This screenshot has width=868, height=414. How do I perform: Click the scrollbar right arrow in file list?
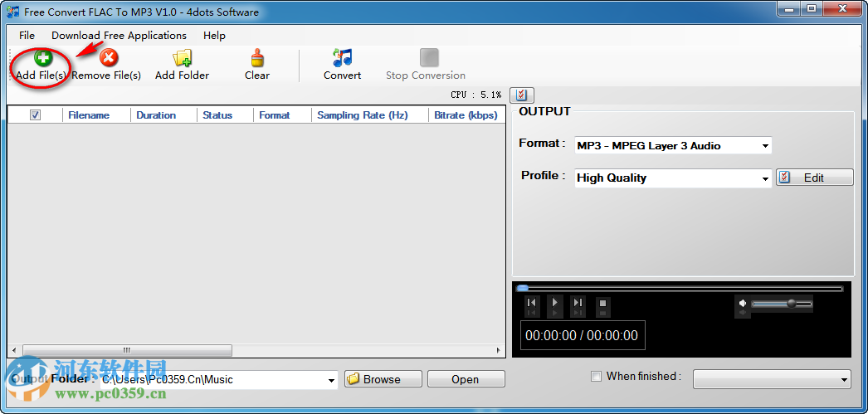click(498, 350)
